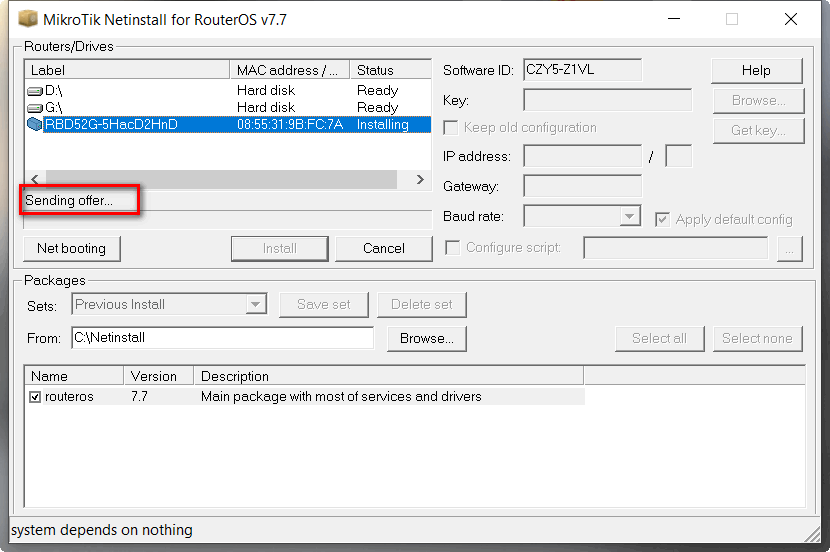This screenshot has width=830, height=552.
Task: Minimize the Netinstall window
Action: coord(674,19)
